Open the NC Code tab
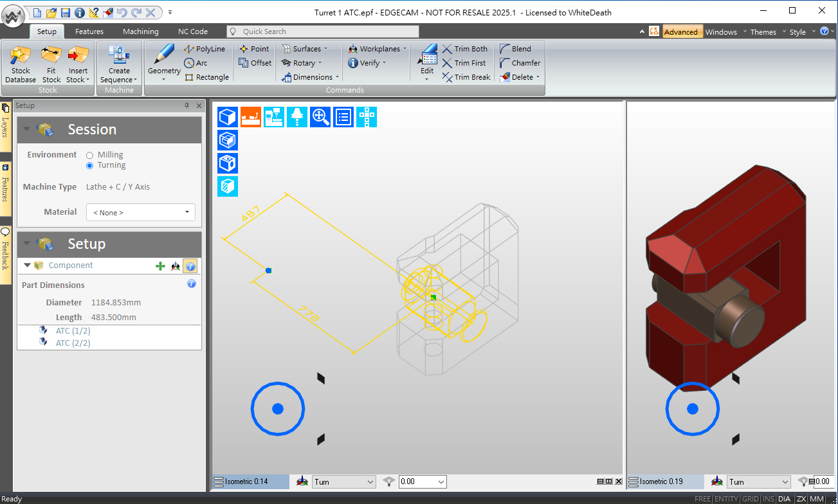Image resolution: width=838 pixels, height=504 pixels. pyautogui.click(x=192, y=32)
